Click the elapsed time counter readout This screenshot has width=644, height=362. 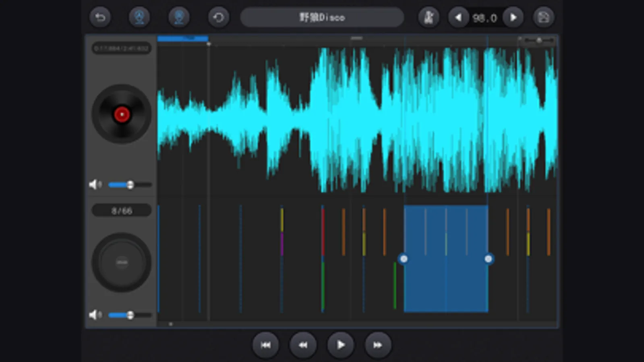point(121,48)
